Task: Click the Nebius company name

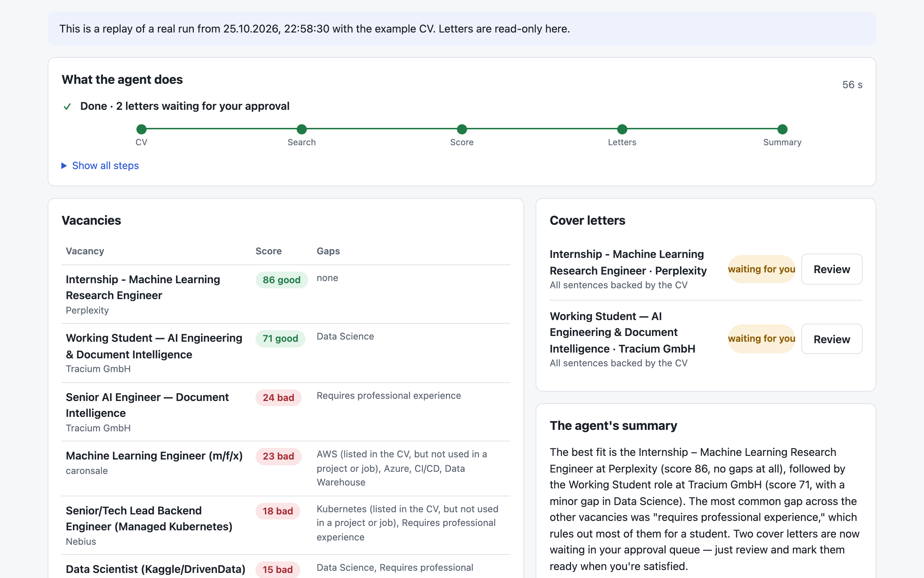Action: coord(80,542)
